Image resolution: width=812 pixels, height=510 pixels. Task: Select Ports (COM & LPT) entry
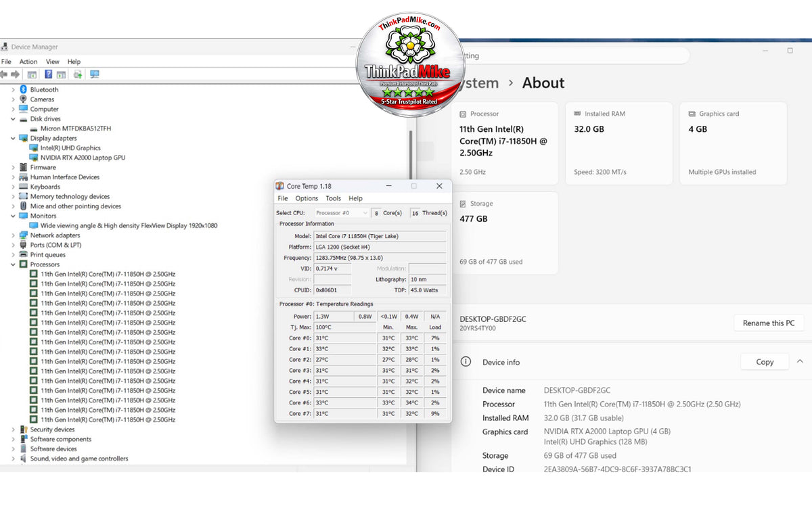coord(55,245)
